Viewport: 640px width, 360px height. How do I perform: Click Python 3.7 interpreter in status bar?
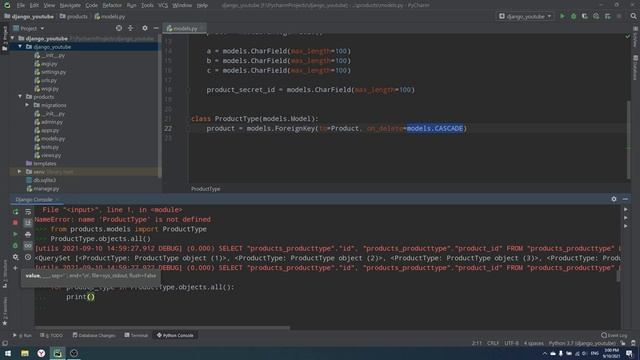pyautogui.click(x=582, y=343)
